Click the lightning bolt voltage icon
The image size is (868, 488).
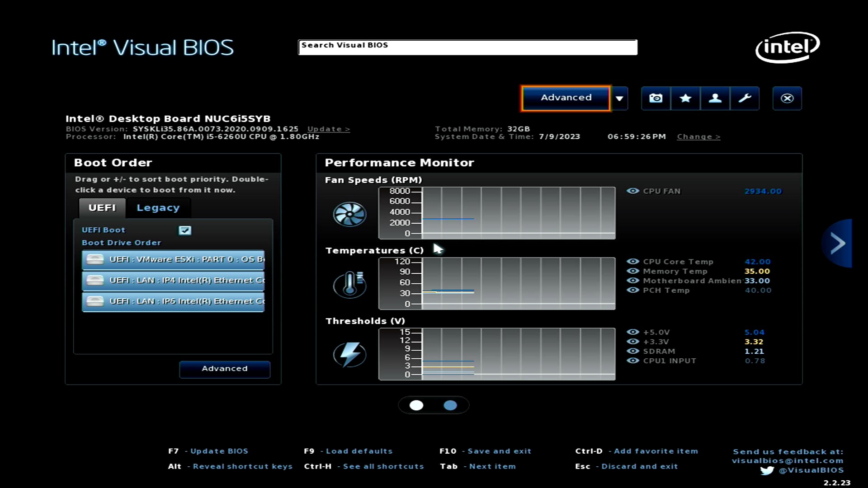pos(349,355)
